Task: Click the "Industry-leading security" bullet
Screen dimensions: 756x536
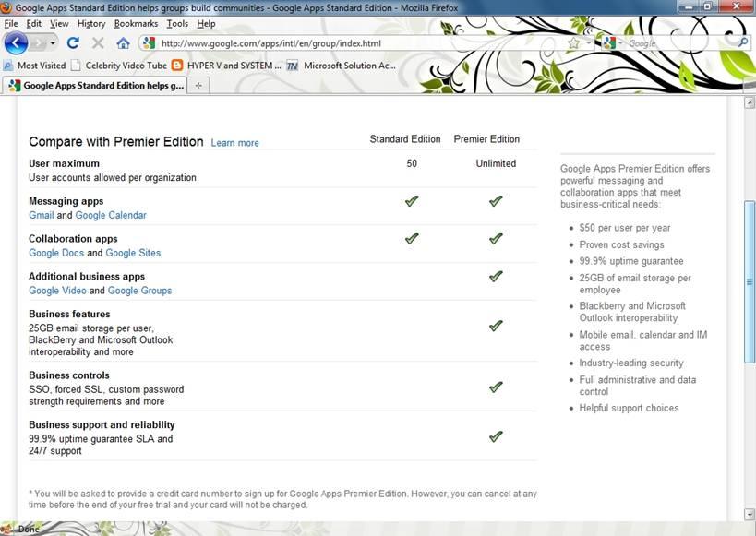Action: [631, 363]
